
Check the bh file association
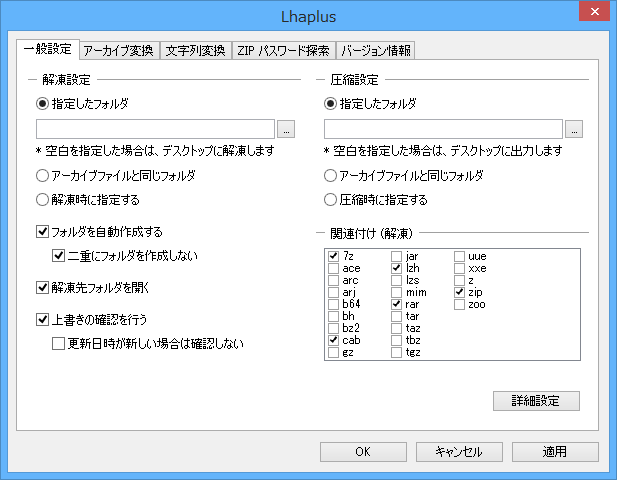[x=333, y=316]
